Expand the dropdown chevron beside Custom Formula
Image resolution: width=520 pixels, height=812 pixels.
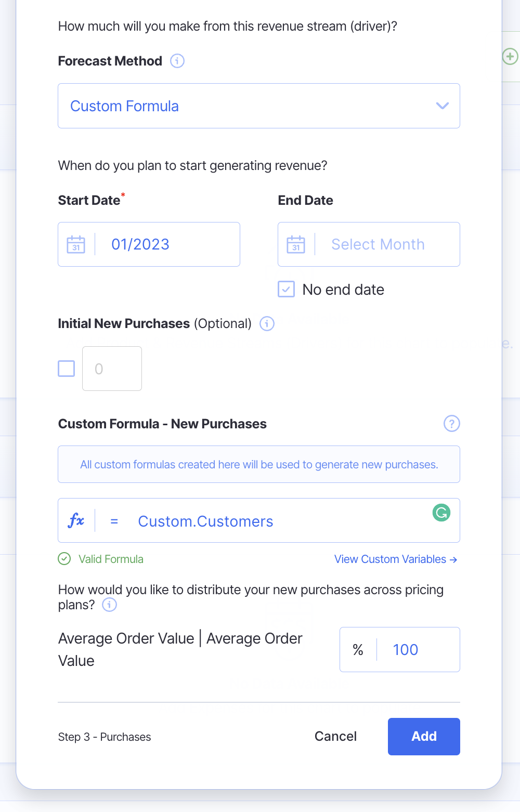click(x=442, y=106)
